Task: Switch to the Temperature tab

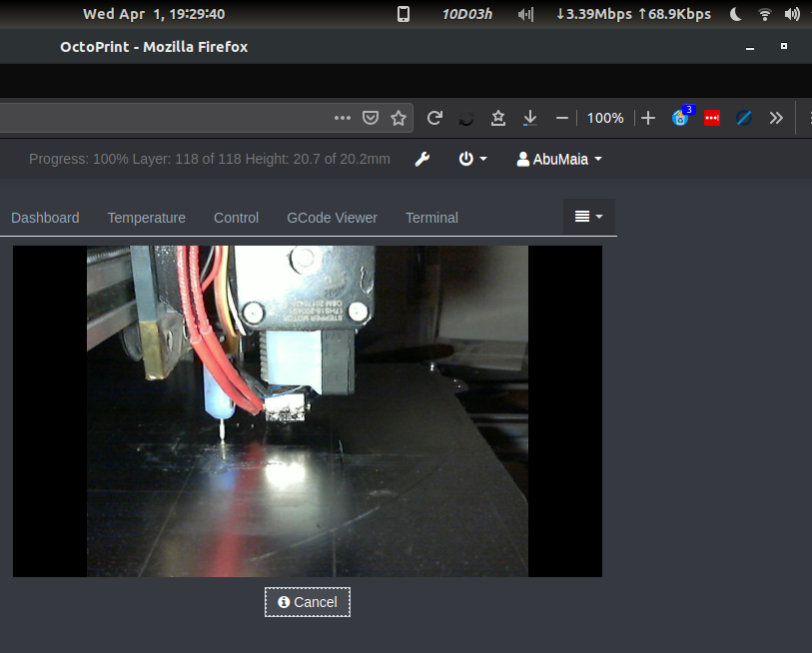Action: tap(146, 218)
